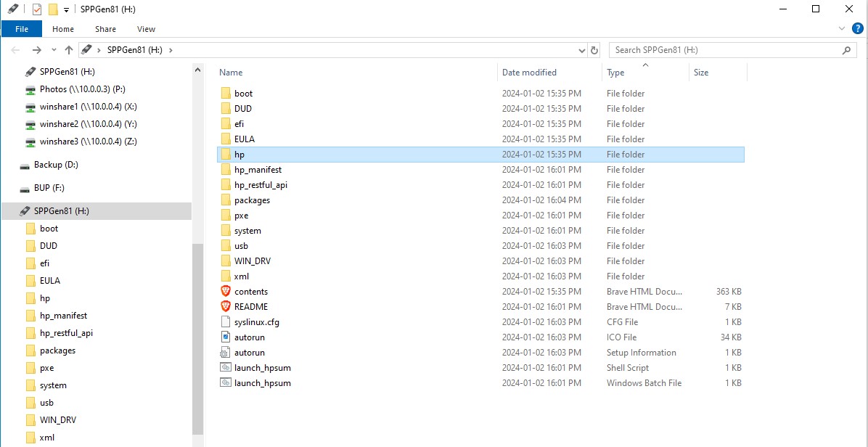Select the syslinux.cfg file
Image resolution: width=868 pixels, height=447 pixels.
coord(480,322)
